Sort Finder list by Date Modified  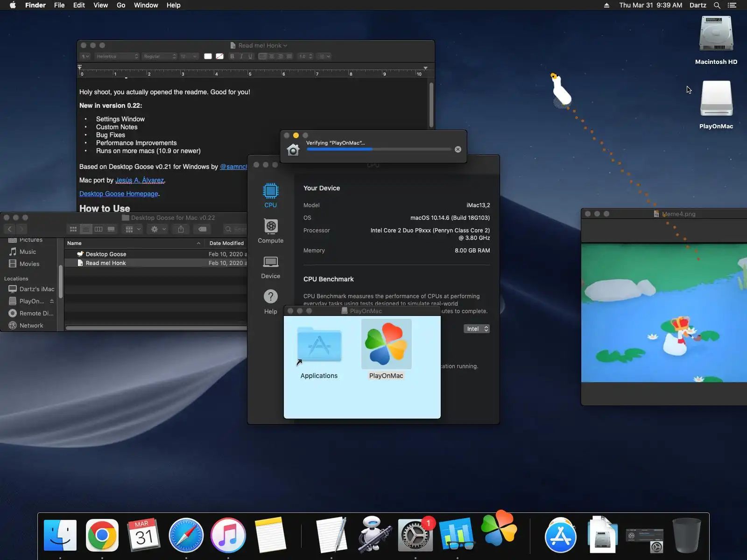(x=226, y=243)
